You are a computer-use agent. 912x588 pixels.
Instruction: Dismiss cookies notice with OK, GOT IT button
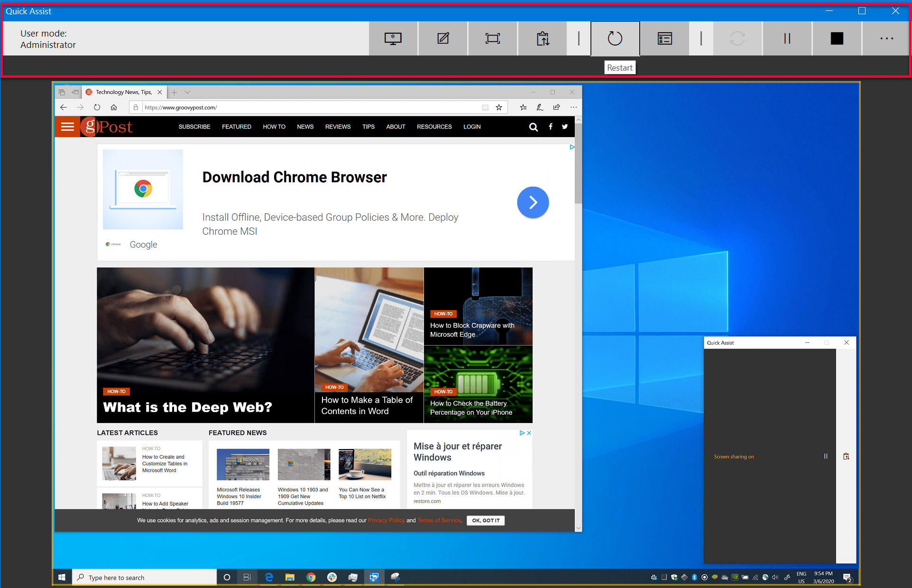(x=485, y=520)
